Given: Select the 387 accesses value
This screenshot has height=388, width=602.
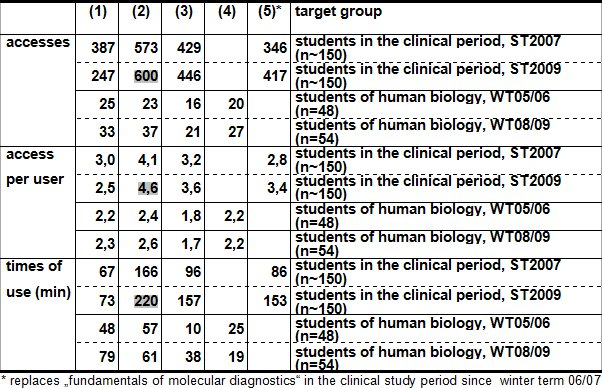Looking at the screenshot, I should click(x=103, y=48).
